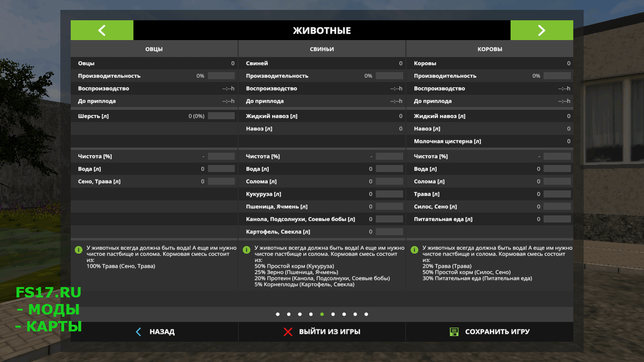Select the eighth page indicator dot

tap(355, 314)
